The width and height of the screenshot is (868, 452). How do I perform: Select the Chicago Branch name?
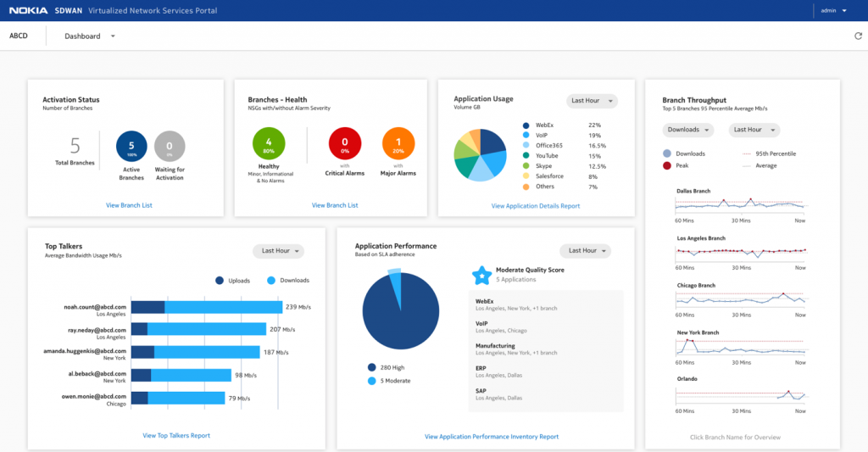pyautogui.click(x=696, y=285)
